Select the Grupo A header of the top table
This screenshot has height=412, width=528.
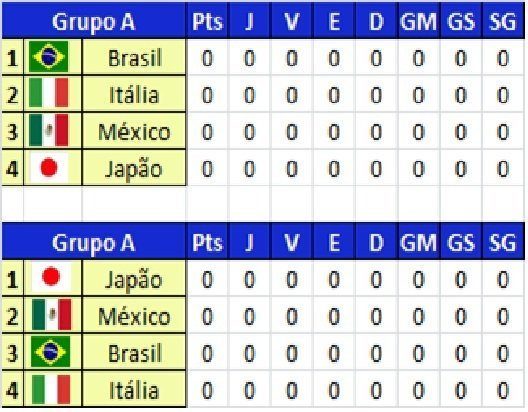(94, 21)
